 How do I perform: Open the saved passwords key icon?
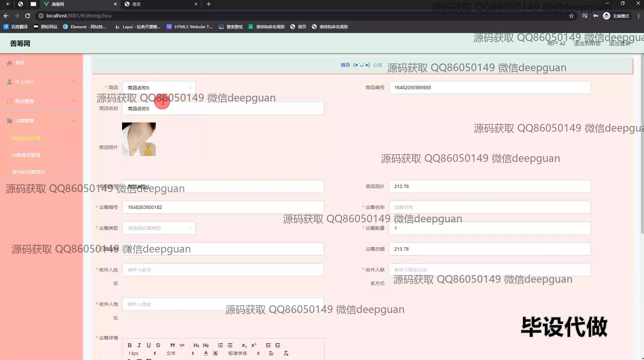coord(596,16)
